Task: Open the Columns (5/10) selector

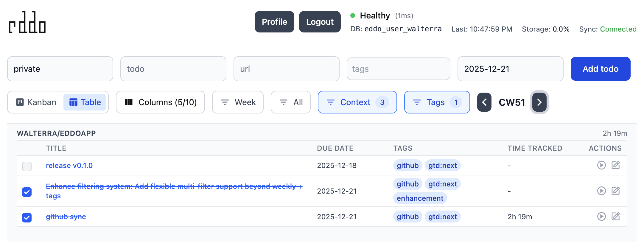Action: (x=160, y=102)
